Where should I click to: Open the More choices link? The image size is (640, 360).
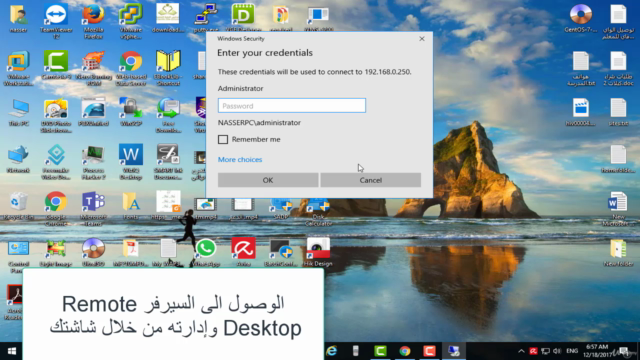click(x=240, y=160)
